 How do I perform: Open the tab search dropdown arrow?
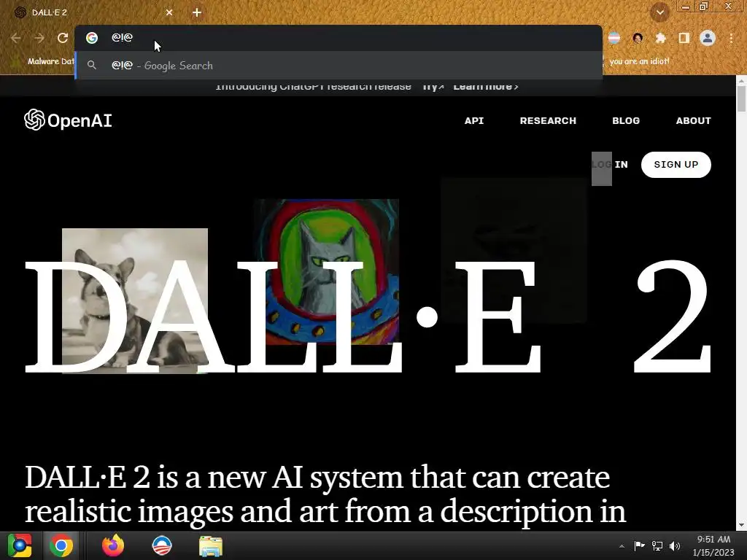click(660, 12)
